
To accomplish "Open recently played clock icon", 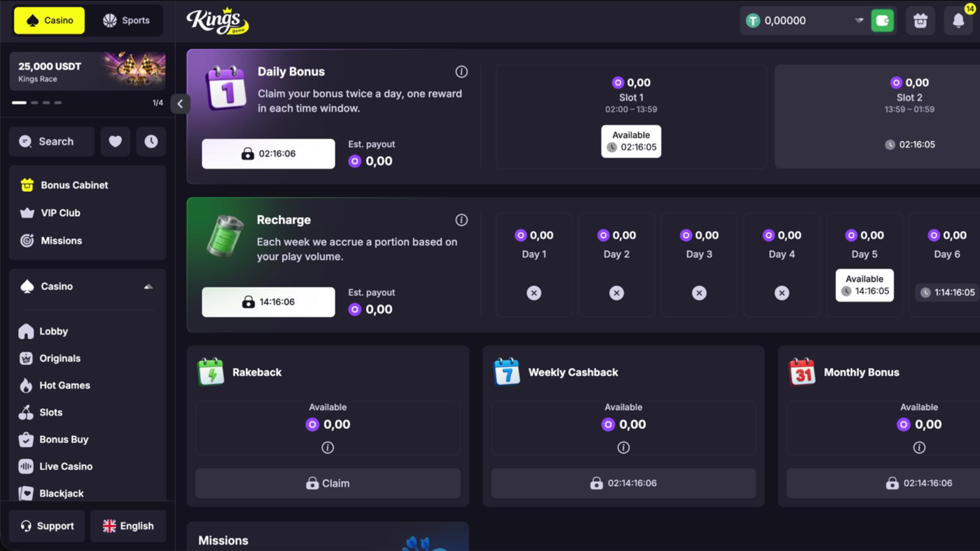I will pos(151,141).
